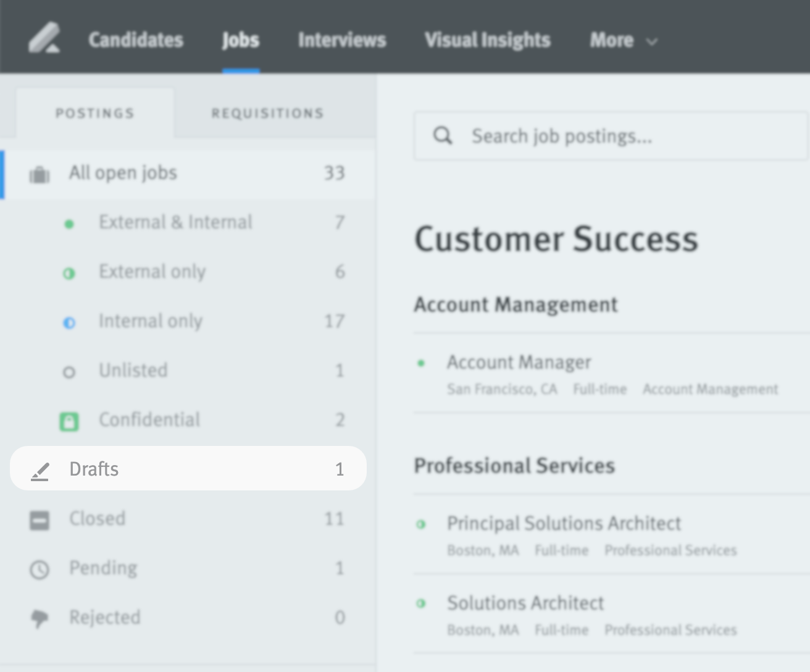Click the blue half-circle beside Internal only
The height and width of the screenshot is (672, 810).
[x=69, y=322]
